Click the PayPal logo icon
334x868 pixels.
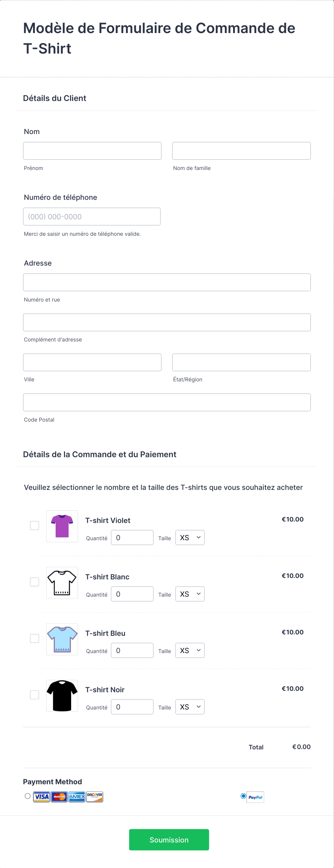point(255,797)
